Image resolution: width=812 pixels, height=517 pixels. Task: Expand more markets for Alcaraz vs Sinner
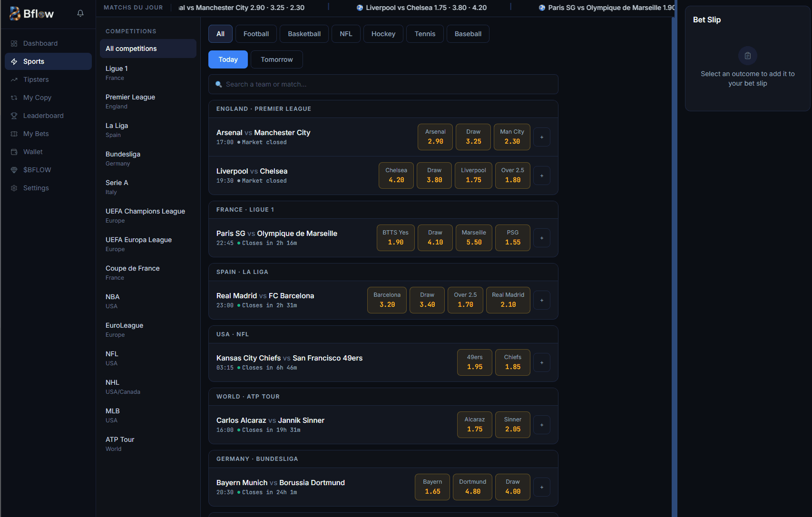point(542,425)
